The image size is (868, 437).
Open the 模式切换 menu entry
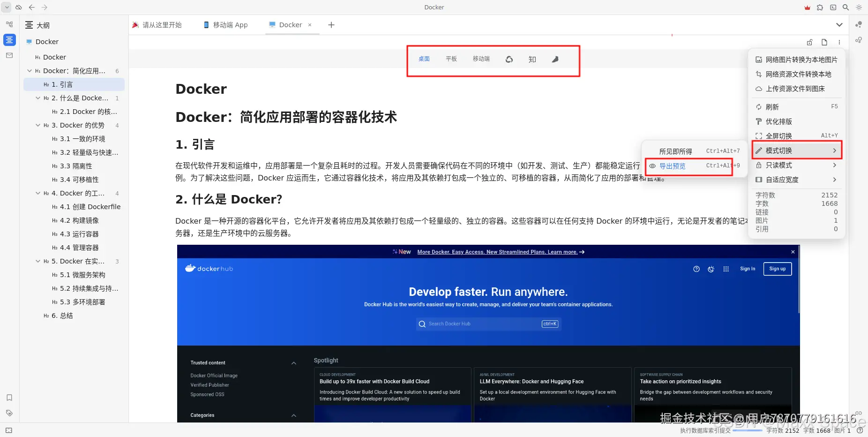point(796,151)
